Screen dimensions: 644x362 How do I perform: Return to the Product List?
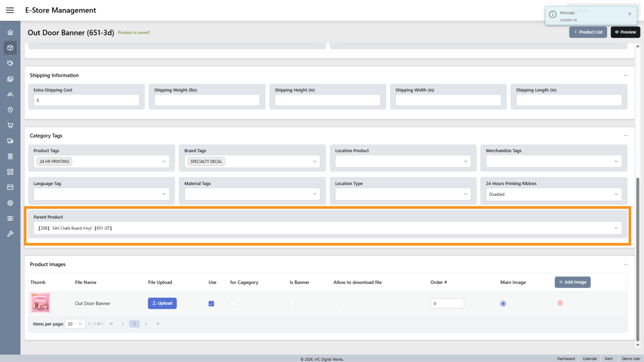coord(588,32)
